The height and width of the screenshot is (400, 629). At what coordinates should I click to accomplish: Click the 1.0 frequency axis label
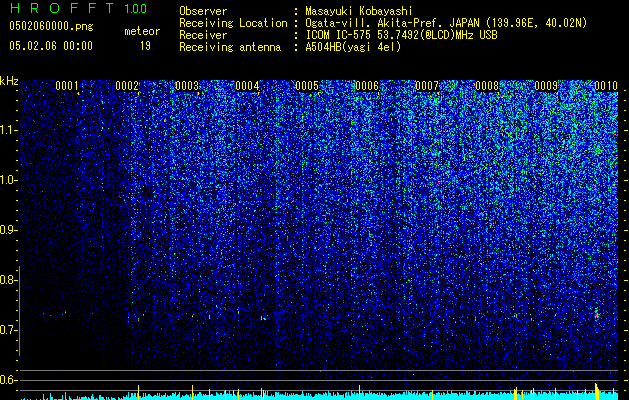pyautogui.click(x=8, y=180)
